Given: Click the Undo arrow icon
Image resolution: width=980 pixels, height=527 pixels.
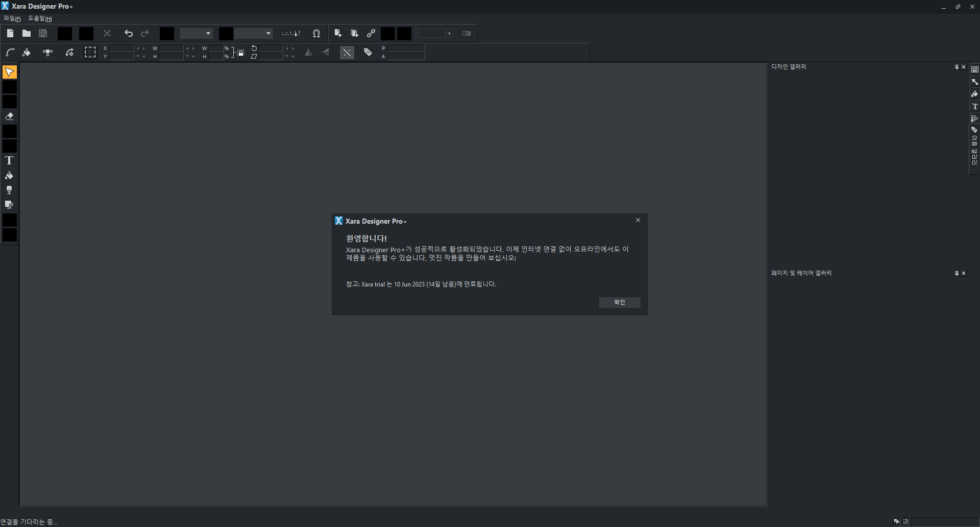Looking at the screenshot, I should [129, 33].
